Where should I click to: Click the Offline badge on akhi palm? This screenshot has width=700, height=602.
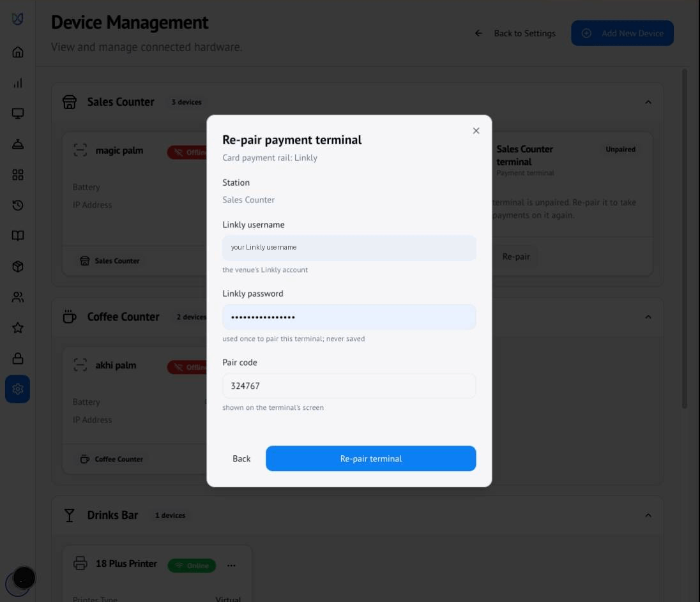188,367
